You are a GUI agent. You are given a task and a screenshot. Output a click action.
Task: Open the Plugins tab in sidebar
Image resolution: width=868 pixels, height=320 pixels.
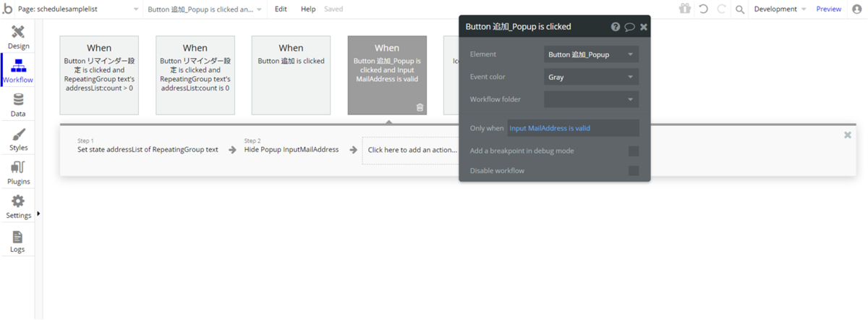18,174
